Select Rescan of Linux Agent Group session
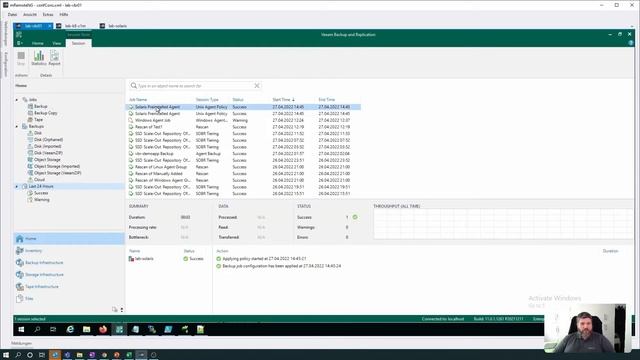 [243, 167]
